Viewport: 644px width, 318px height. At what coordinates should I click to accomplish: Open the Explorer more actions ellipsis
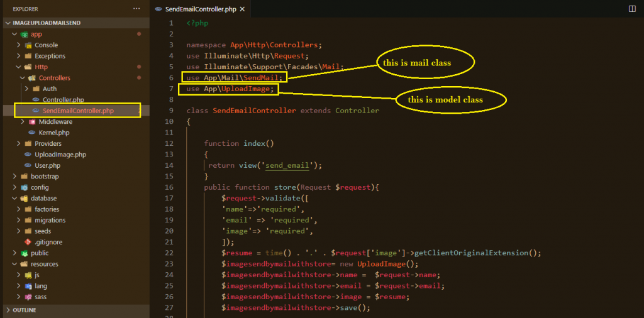pyautogui.click(x=137, y=9)
